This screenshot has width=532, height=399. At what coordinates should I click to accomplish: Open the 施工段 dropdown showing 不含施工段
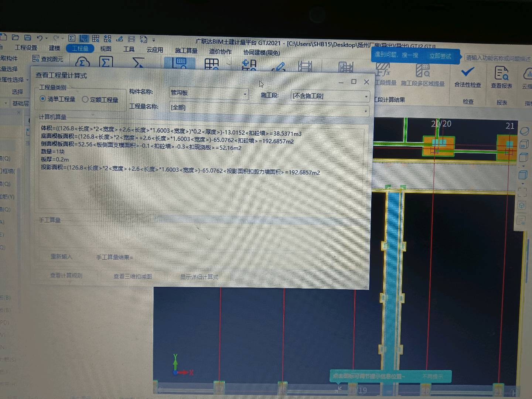point(330,96)
